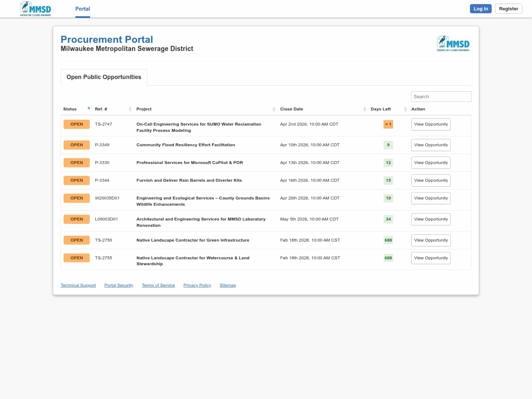View Opportunity for Community Flood Resiliency project
532x399 pixels.
(x=431, y=145)
